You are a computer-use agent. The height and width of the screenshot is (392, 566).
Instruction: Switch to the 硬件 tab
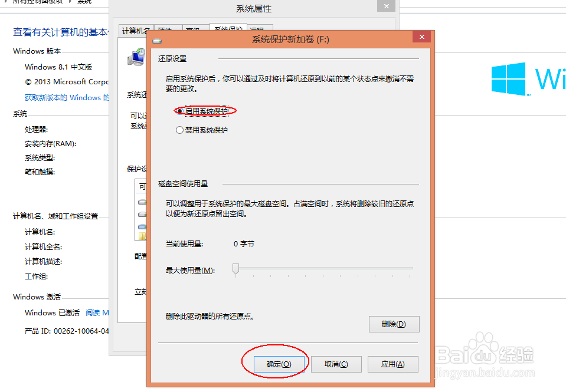click(166, 30)
